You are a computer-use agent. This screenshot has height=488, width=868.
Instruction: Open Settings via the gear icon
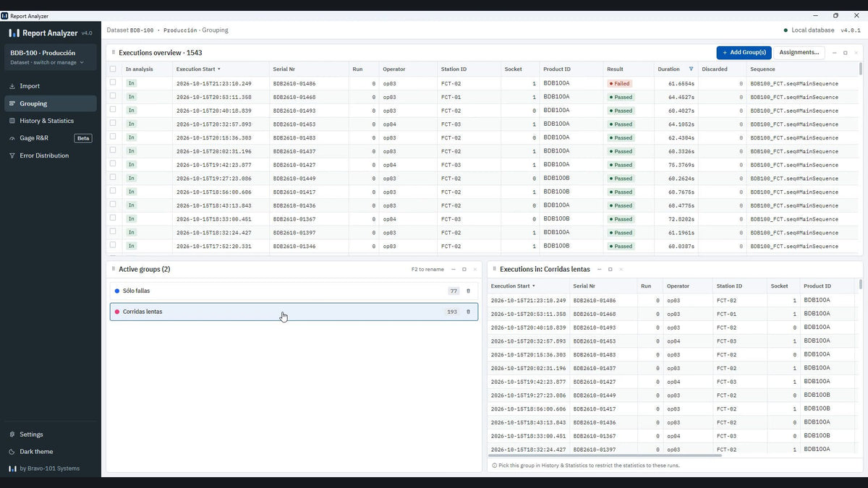[12, 435]
